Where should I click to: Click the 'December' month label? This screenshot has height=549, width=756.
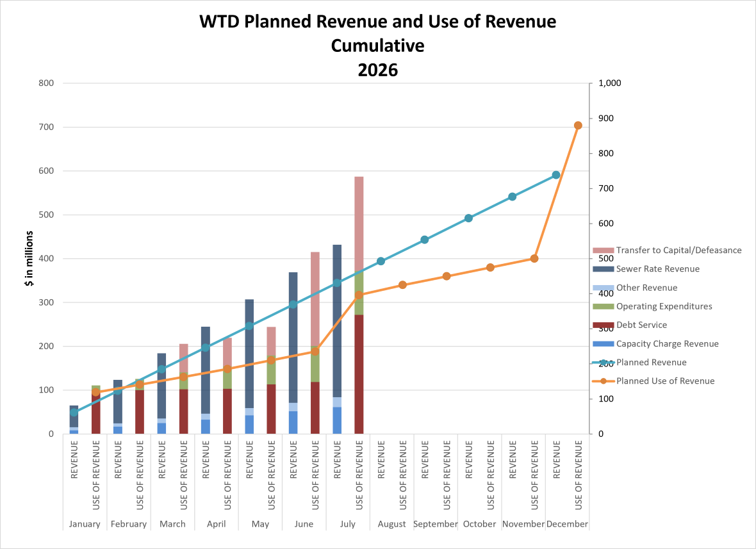tap(567, 524)
